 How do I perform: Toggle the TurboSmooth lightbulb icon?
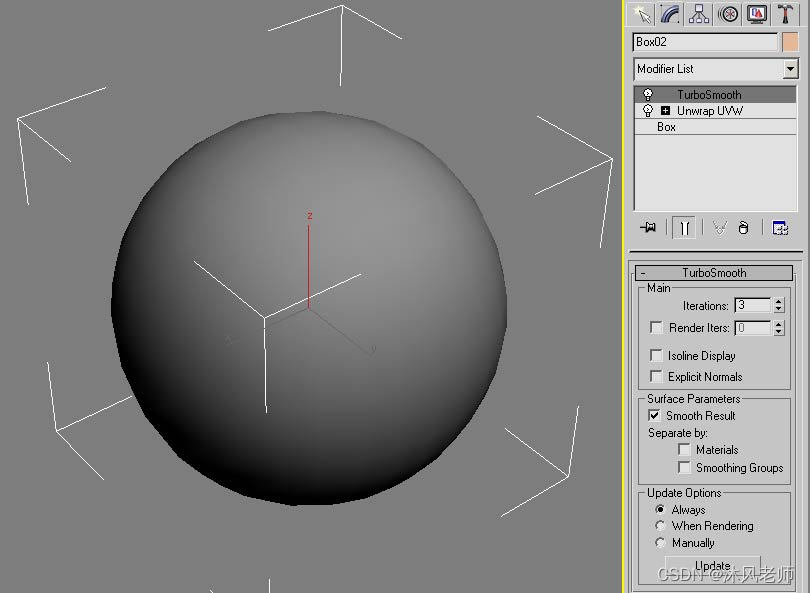647,95
